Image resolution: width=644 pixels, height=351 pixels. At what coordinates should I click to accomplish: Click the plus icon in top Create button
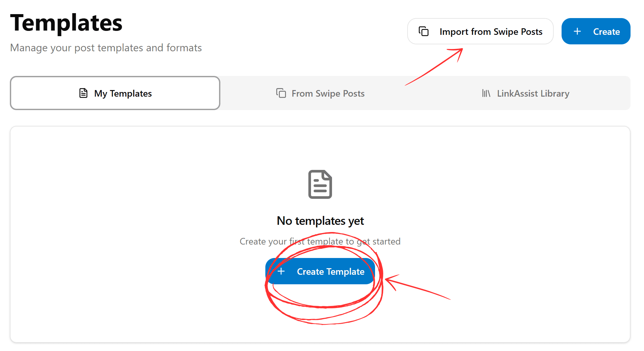pyautogui.click(x=577, y=31)
